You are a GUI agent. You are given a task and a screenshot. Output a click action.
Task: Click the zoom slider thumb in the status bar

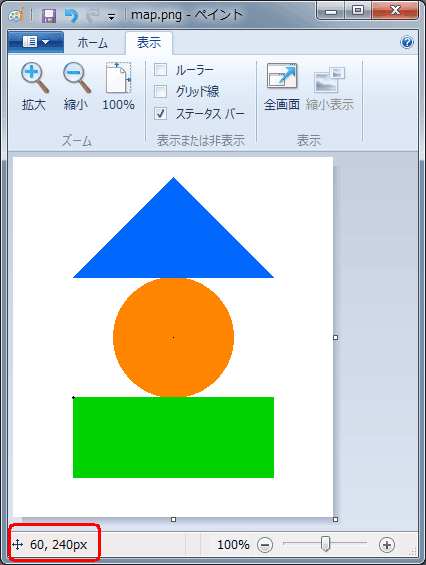pyautogui.click(x=325, y=544)
